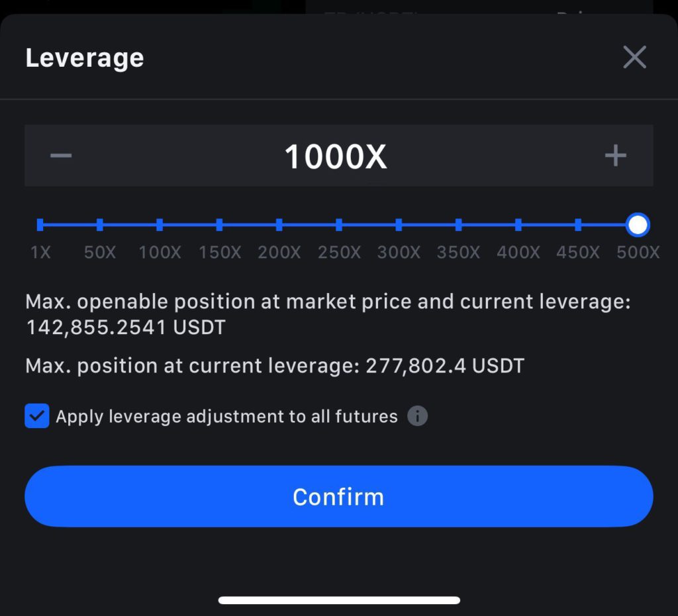Viewport: 678px width, 616px height.
Task: Set slider to the 100X mark
Action: pos(160,225)
